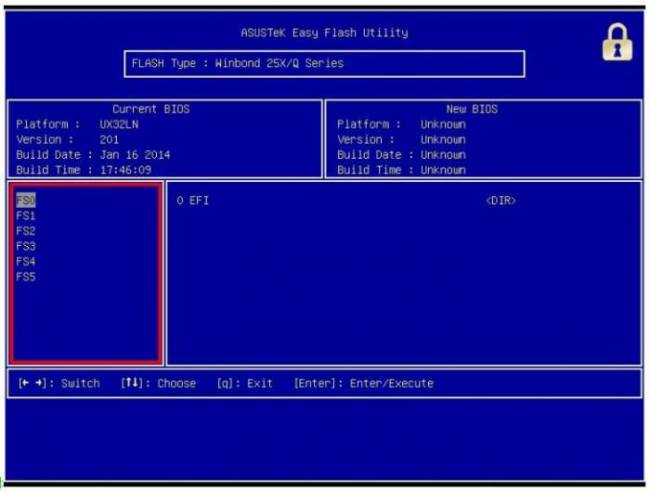The width and height of the screenshot is (650, 493).
Task: Click the [Enter]: Enter/Execute hint
Action: [364, 384]
